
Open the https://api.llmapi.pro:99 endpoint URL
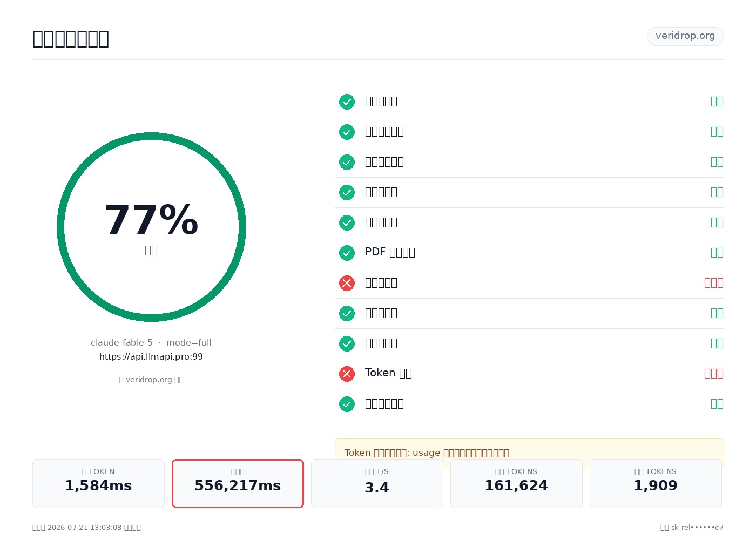(x=151, y=356)
